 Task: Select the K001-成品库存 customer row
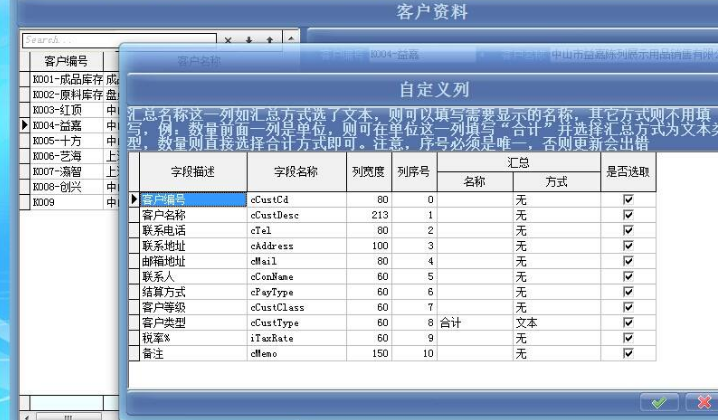click(x=62, y=79)
